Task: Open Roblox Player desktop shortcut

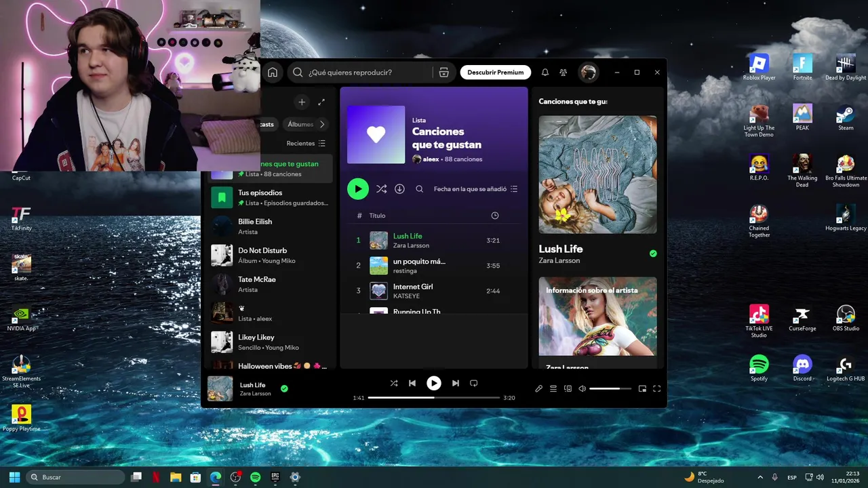Action: pos(759,68)
